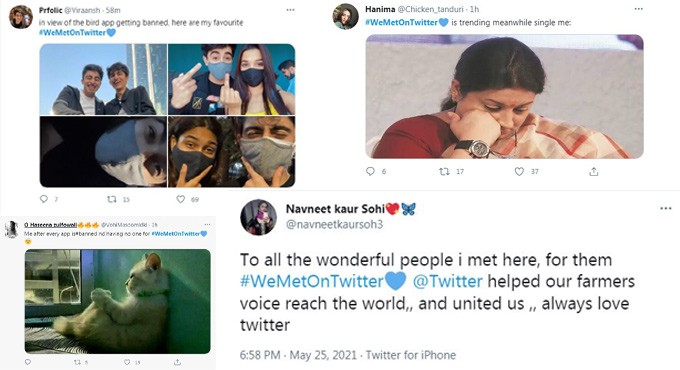Open more options on Prfolic's tweet
Screen dimensions: 680x370
[x=290, y=10]
